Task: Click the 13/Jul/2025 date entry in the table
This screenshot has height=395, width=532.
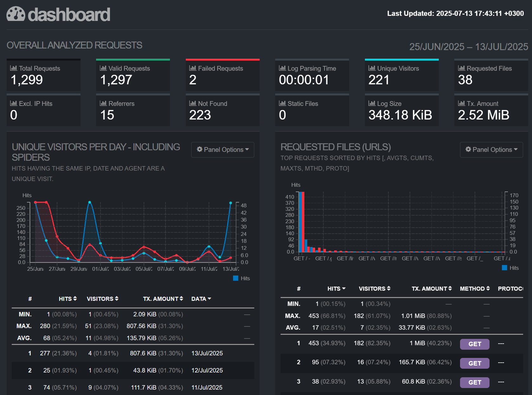Action: 207,353
